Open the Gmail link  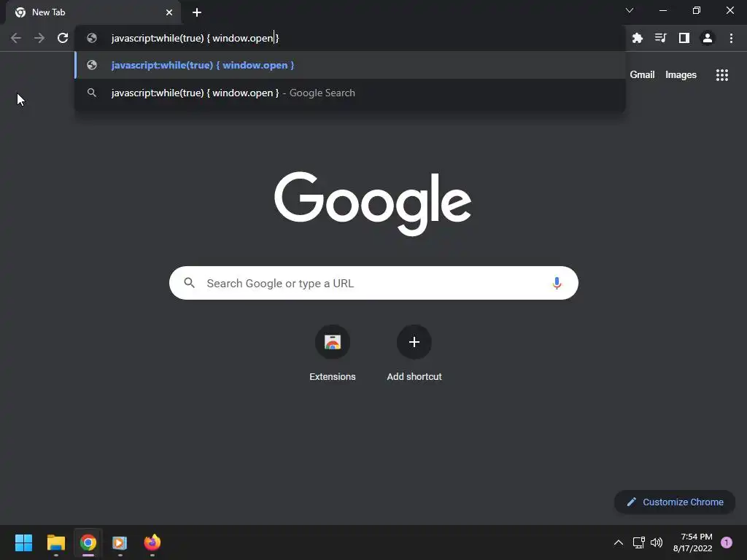click(642, 75)
